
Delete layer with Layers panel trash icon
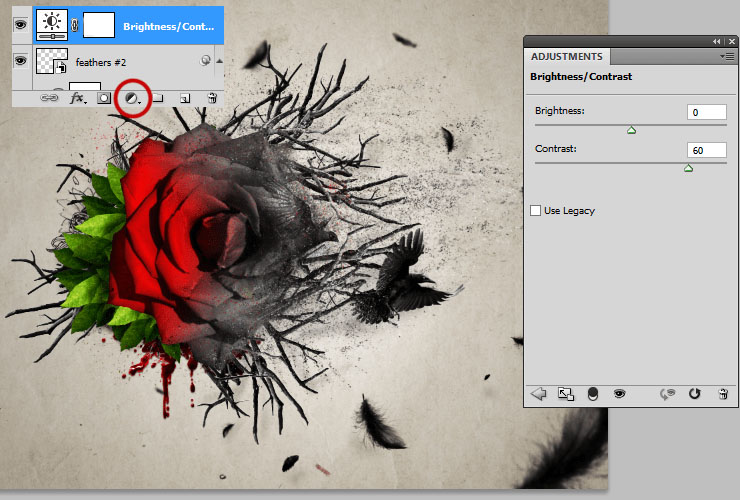(x=212, y=98)
